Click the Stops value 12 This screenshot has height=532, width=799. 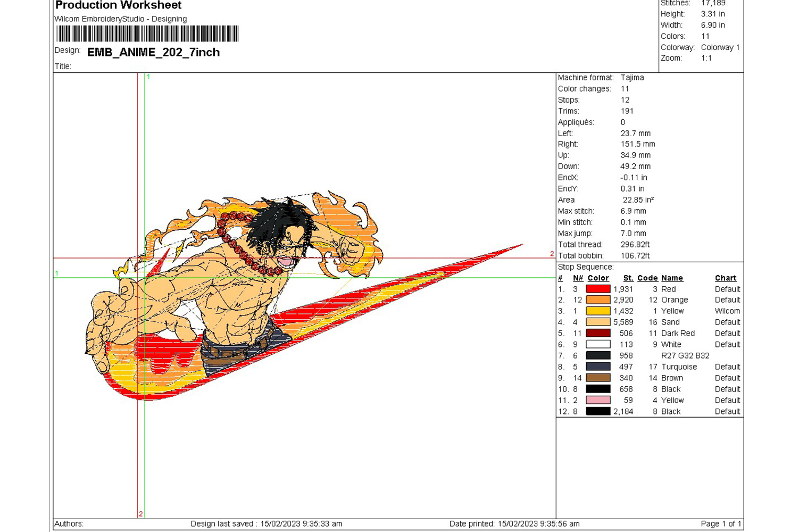625,100
